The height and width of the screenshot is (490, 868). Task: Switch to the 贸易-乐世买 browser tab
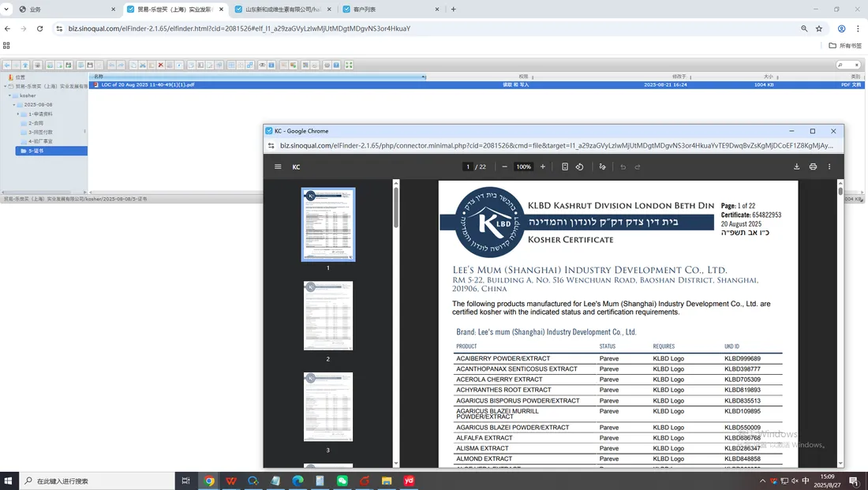pos(175,9)
